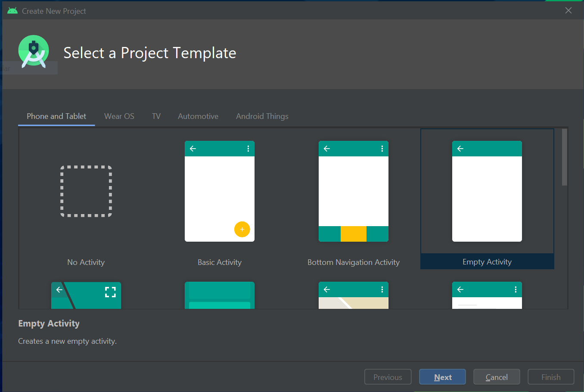Open the Automotive tab
The width and height of the screenshot is (584, 392).
198,116
